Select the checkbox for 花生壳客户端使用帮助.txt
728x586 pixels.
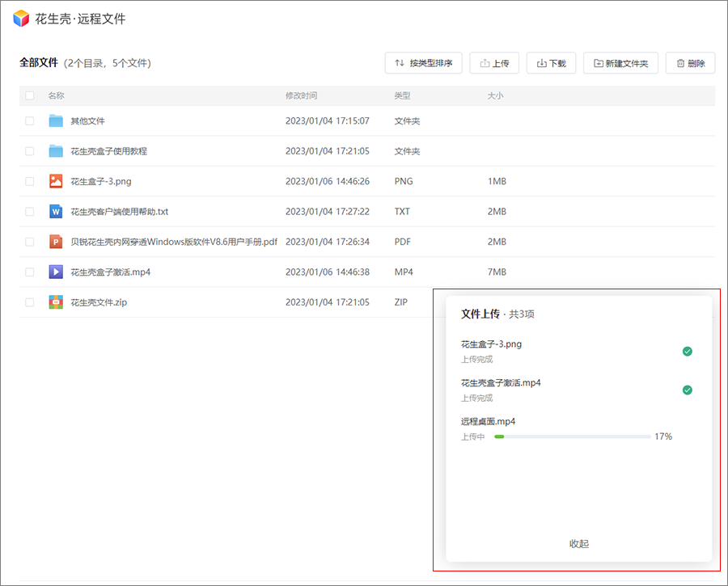click(x=30, y=212)
